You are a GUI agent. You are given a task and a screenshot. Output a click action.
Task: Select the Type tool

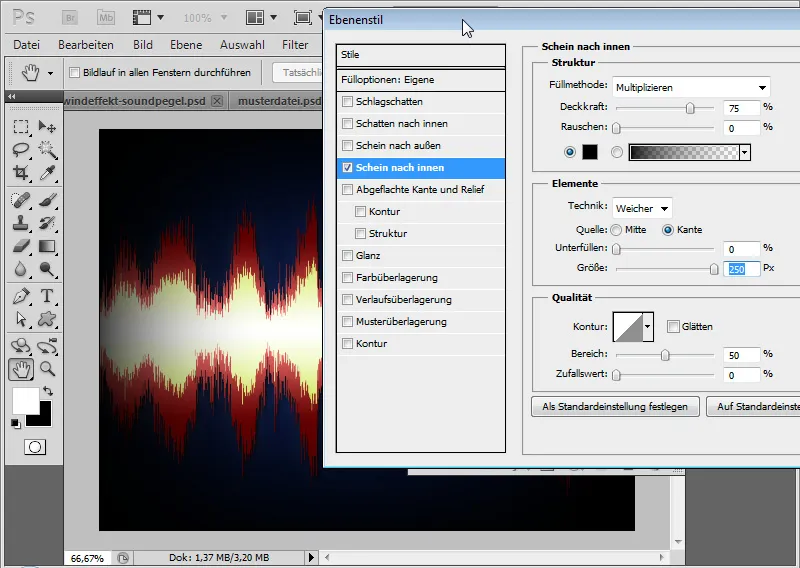coord(47,296)
